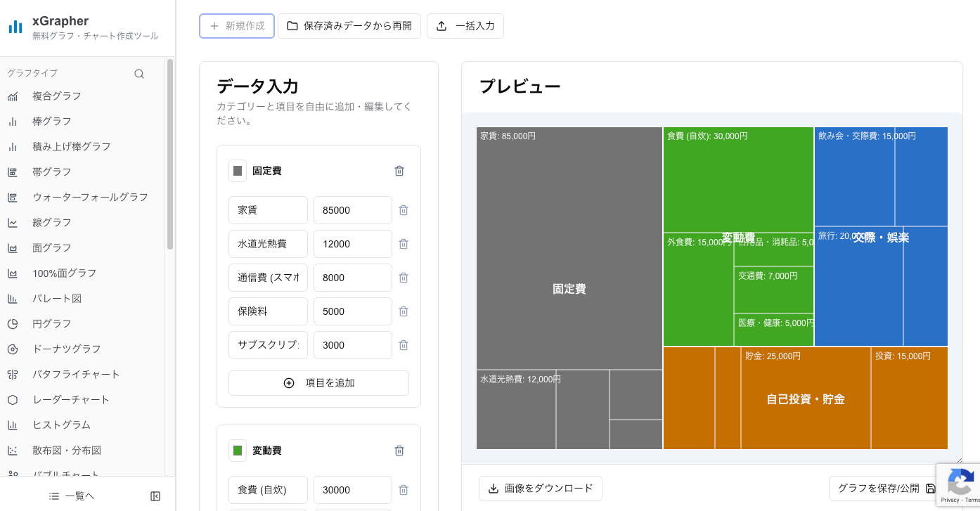The width and height of the screenshot is (980, 511).
Task: Remove the 保険料 row via trash icon
Action: [403, 311]
